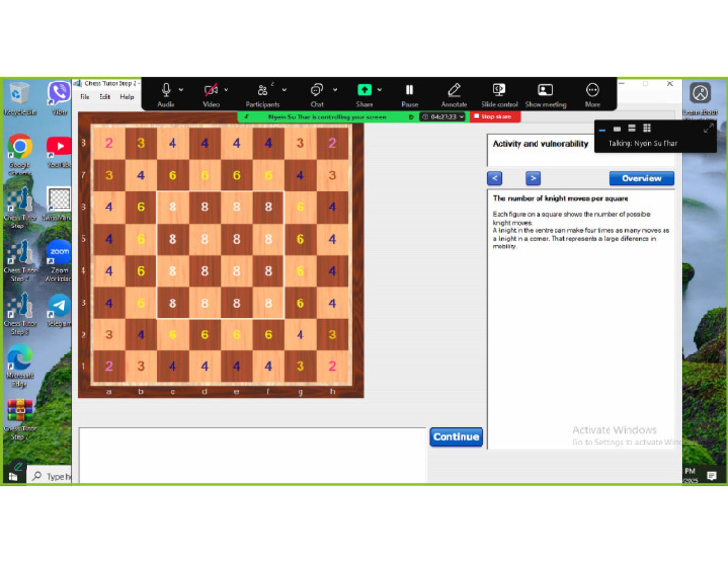Open Google Chrome desktop icon
The width and height of the screenshot is (728, 563).
click(x=20, y=154)
